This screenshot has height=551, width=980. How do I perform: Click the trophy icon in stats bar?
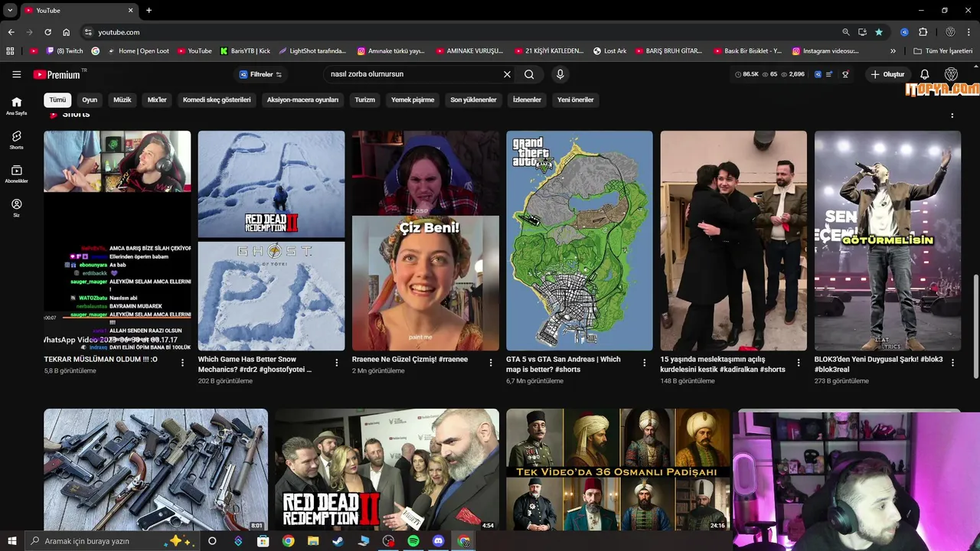pos(845,74)
